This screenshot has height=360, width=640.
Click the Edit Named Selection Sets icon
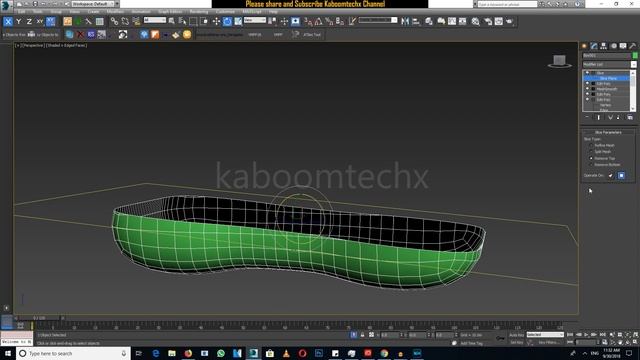[x=352, y=21]
